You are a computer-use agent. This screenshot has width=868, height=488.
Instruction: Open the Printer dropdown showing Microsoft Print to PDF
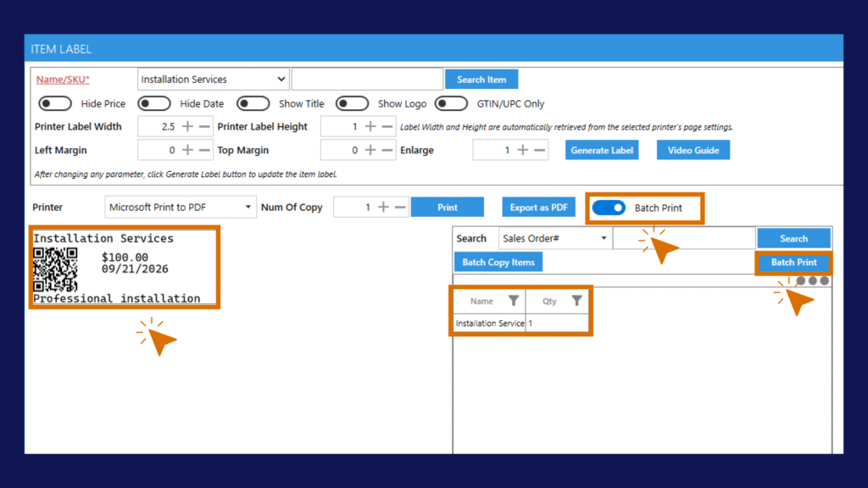pos(181,208)
